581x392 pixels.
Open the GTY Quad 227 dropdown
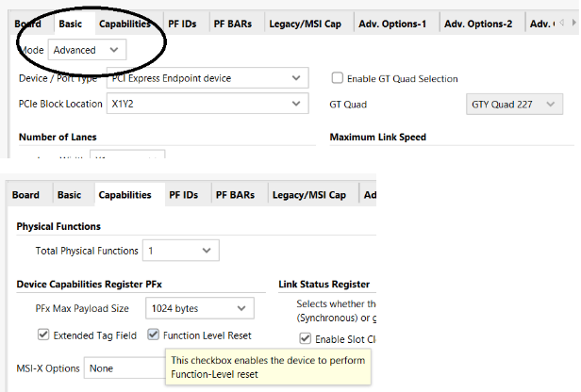pyautogui.click(x=515, y=104)
